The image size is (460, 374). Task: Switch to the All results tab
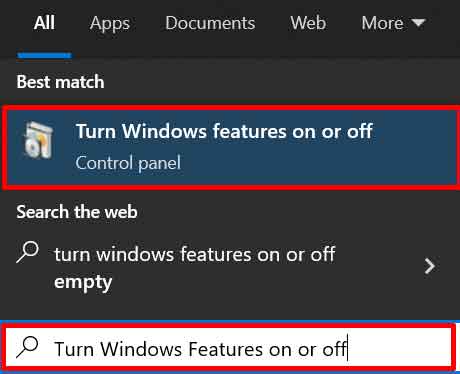[44, 23]
